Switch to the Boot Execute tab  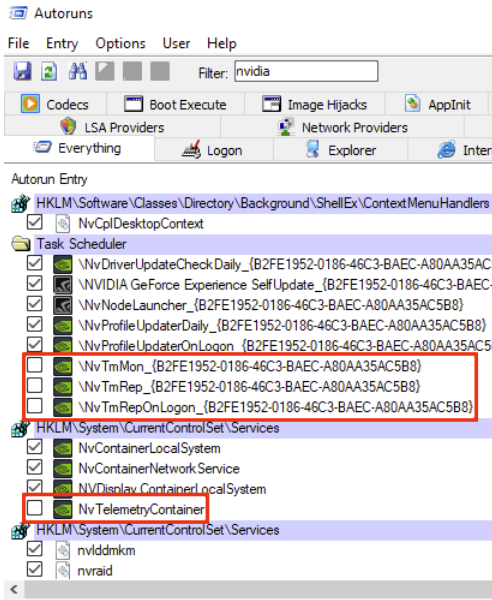tap(175, 104)
